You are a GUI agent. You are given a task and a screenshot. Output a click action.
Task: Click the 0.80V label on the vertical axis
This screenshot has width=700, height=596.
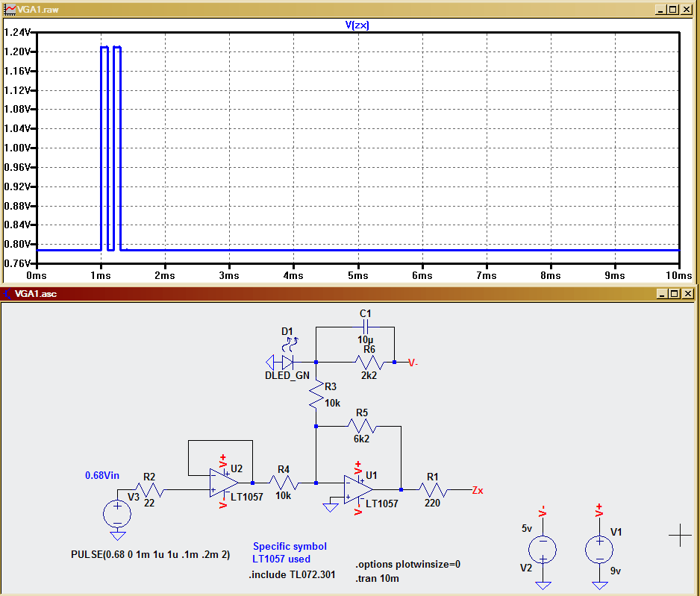point(17,244)
